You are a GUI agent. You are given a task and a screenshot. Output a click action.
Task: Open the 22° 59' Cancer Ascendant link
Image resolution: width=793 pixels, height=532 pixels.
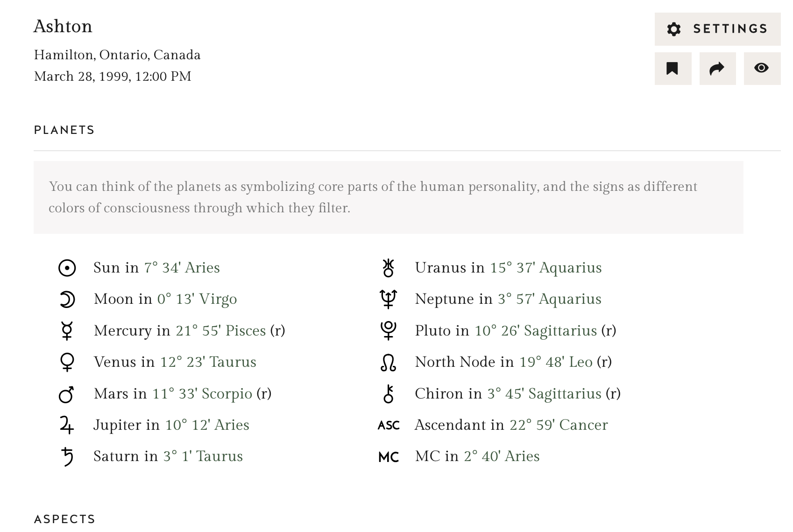[559, 425]
